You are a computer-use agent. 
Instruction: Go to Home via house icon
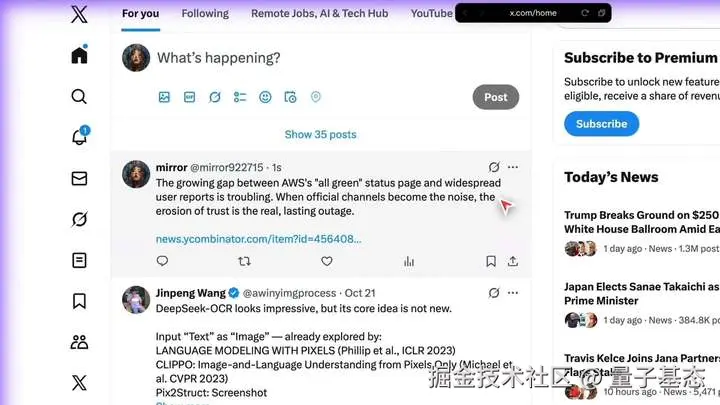[79, 55]
